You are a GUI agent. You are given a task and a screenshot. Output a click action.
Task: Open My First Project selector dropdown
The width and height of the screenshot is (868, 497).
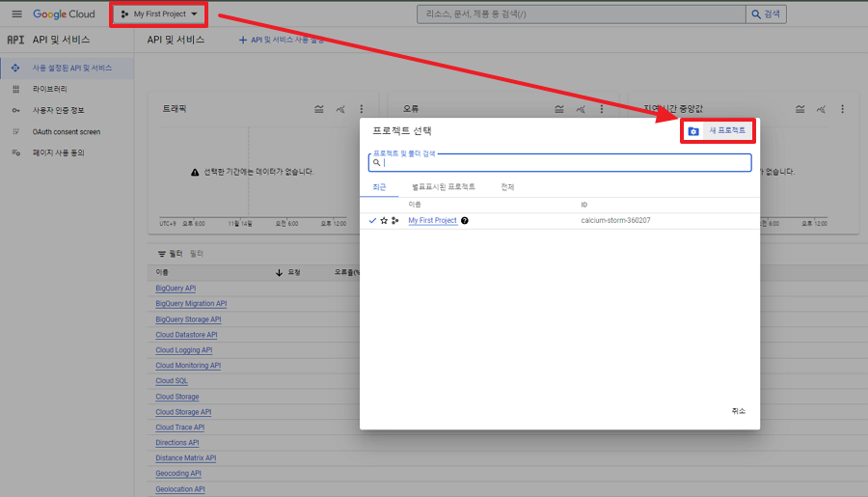point(159,14)
